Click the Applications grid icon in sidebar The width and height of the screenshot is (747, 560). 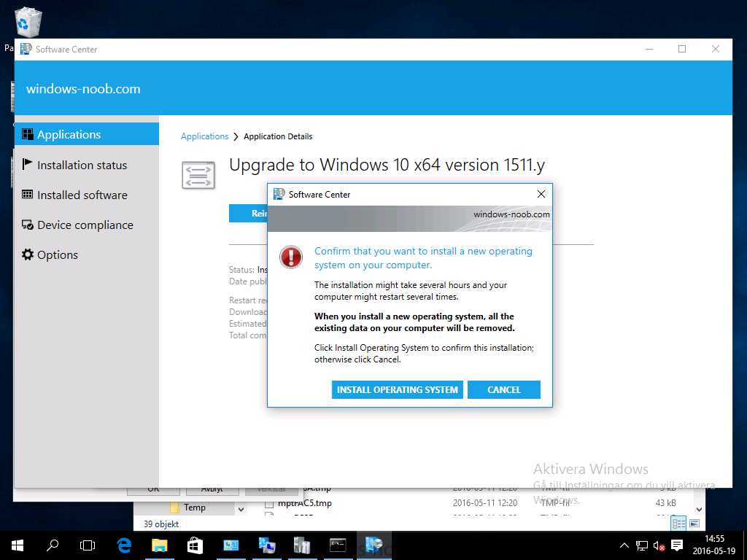(28, 134)
